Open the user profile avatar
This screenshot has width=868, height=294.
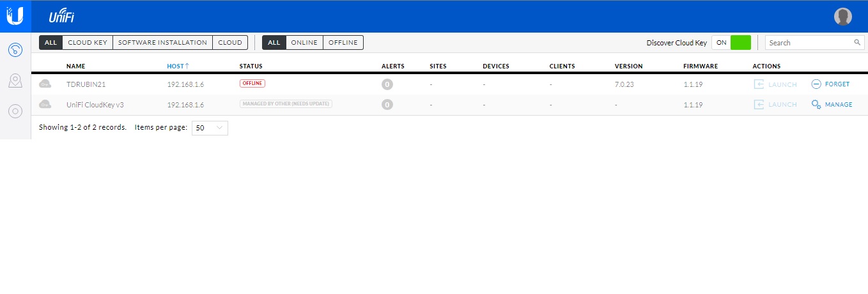point(843,17)
